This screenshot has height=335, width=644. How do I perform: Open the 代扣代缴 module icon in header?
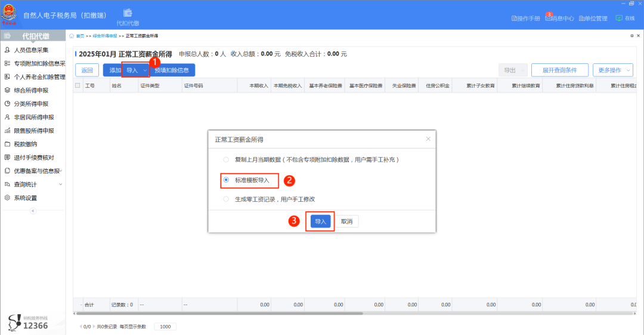(128, 13)
